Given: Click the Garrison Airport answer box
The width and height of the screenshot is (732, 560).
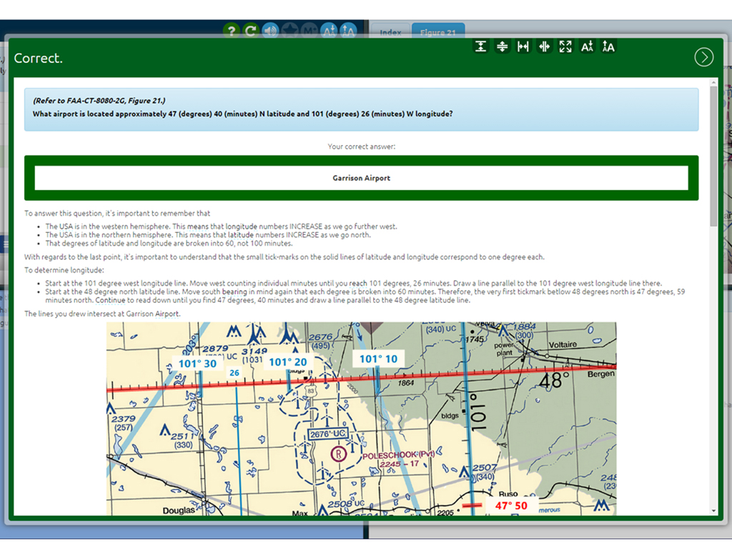Looking at the screenshot, I should click(361, 178).
